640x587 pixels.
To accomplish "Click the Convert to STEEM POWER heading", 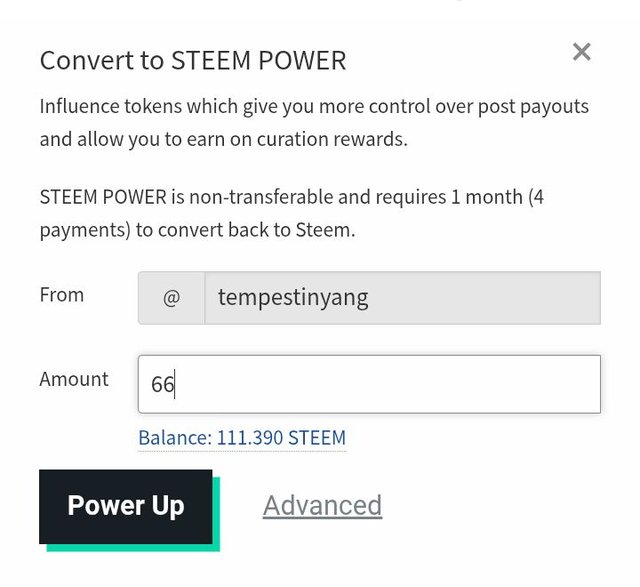I will point(193,61).
